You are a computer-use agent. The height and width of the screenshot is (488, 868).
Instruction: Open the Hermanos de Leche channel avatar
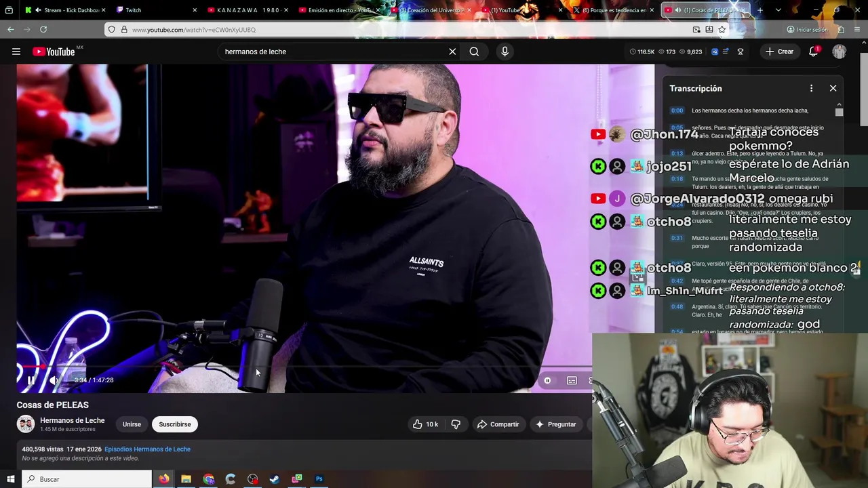point(26,424)
